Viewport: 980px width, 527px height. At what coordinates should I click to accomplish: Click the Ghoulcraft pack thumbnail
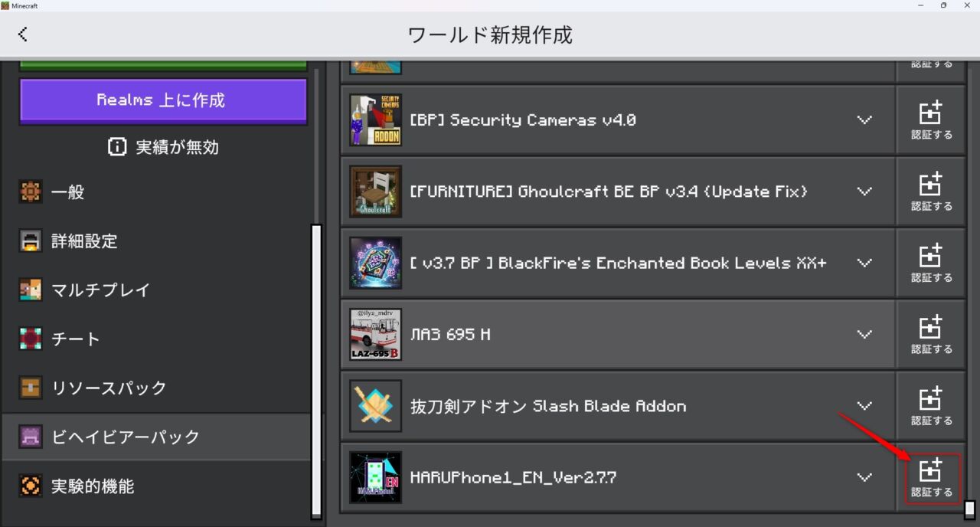point(375,191)
